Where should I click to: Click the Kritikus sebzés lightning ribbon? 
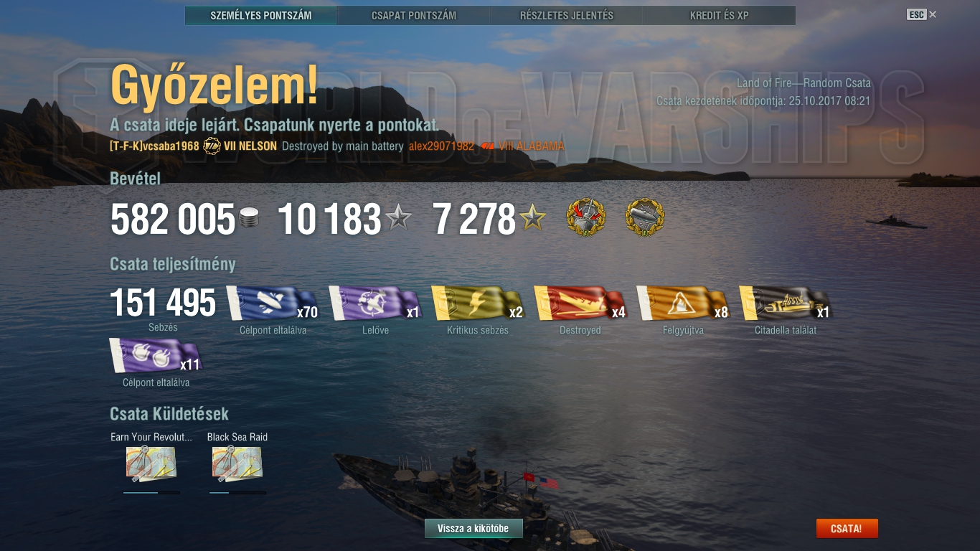pyautogui.click(x=478, y=303)
